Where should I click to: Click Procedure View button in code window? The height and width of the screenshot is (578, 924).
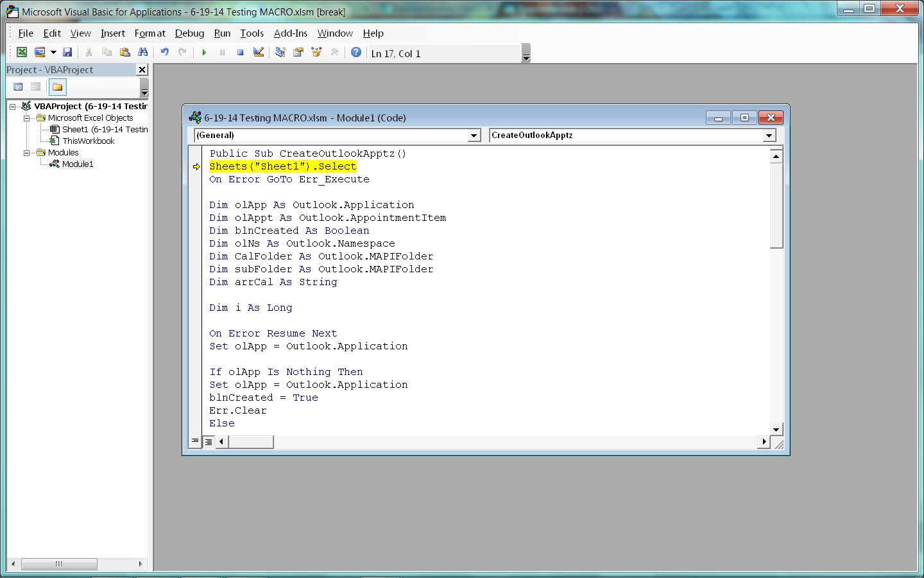pos(195,441)
